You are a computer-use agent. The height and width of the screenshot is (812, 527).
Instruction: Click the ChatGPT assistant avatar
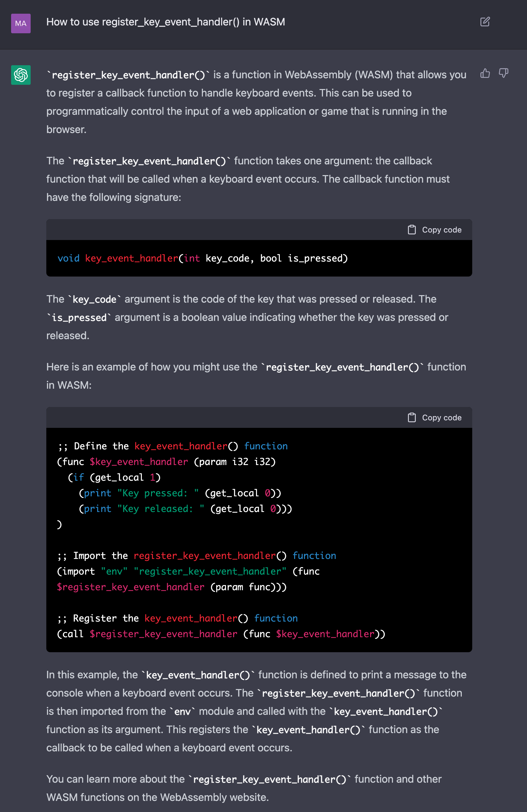(x=21, y=75)
